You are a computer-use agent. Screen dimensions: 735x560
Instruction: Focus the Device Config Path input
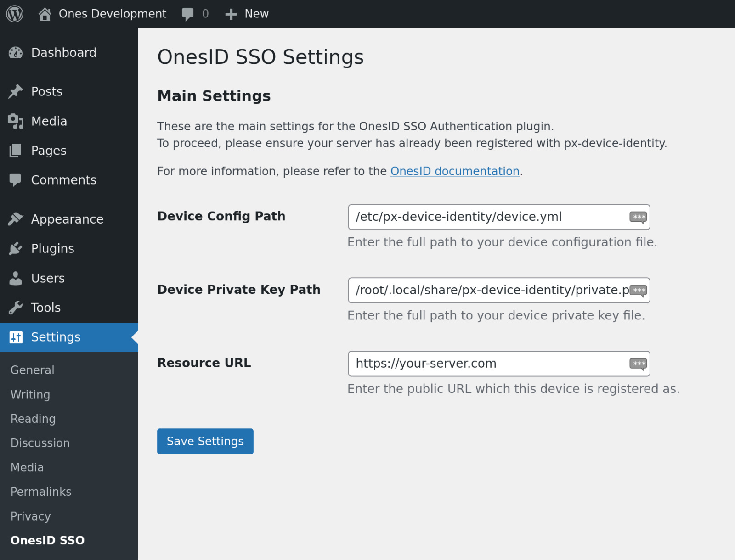pos(499,217)
